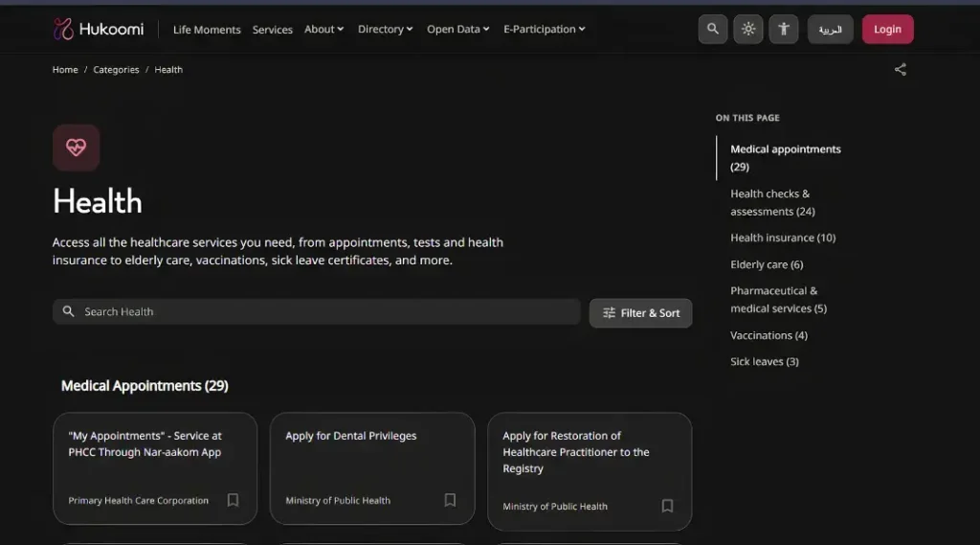
Task: Click the Health heart category icon
Action: [x=77, y=148]
